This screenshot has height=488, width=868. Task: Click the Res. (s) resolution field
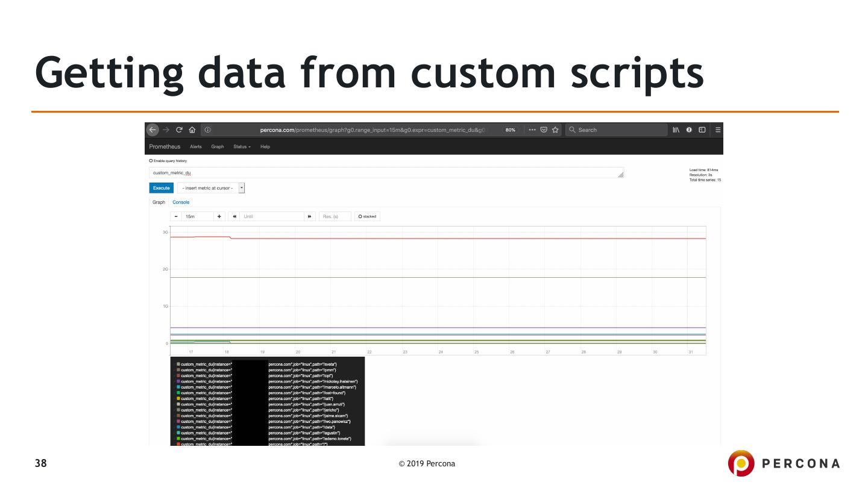click(335, 216)
